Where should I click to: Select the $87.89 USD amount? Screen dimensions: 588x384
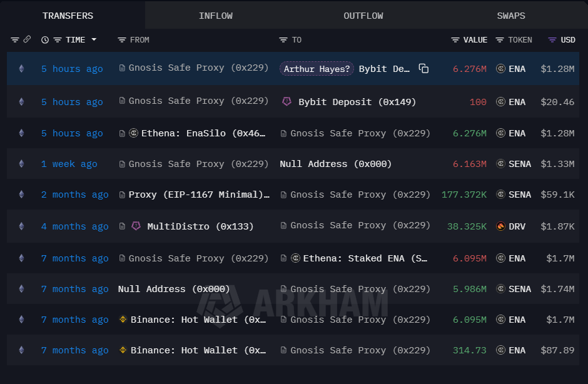point(557,350)
